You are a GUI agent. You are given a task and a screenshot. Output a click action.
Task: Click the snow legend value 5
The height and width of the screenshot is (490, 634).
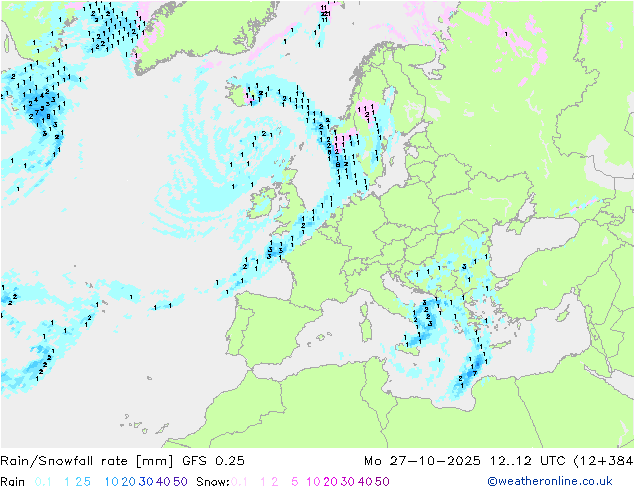295,482
